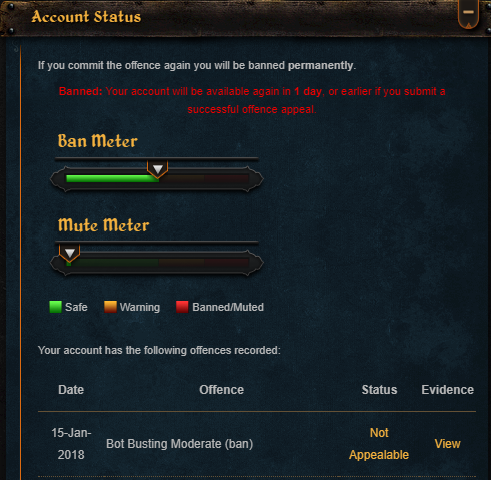Click the Mute Meter bar track
The width and height of the screenshot is (491, 480).
[x=157, y=263]
